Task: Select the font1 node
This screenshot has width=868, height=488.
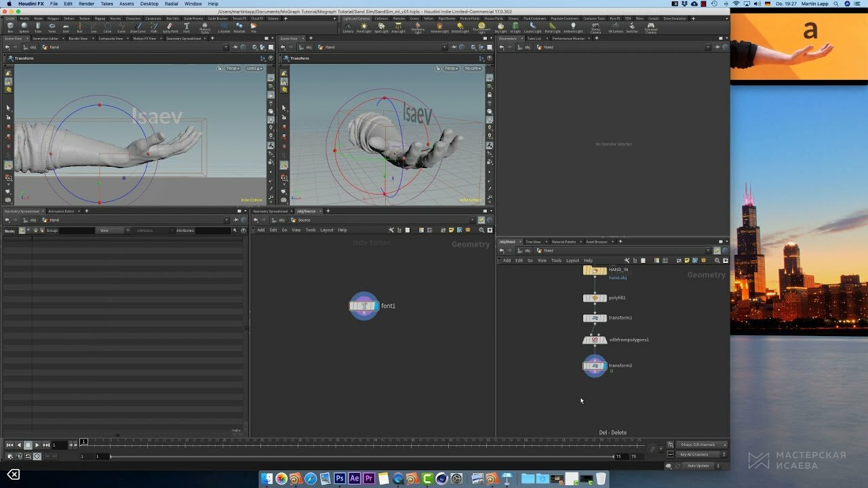Action: coord(364,306)
